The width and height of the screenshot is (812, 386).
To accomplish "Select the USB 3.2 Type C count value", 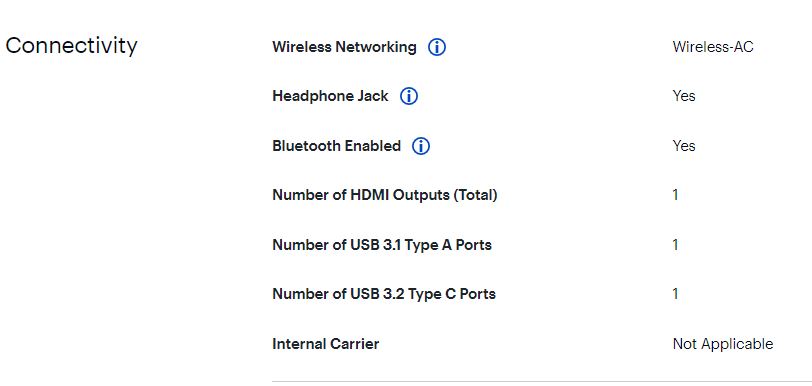I will [675, 294].
